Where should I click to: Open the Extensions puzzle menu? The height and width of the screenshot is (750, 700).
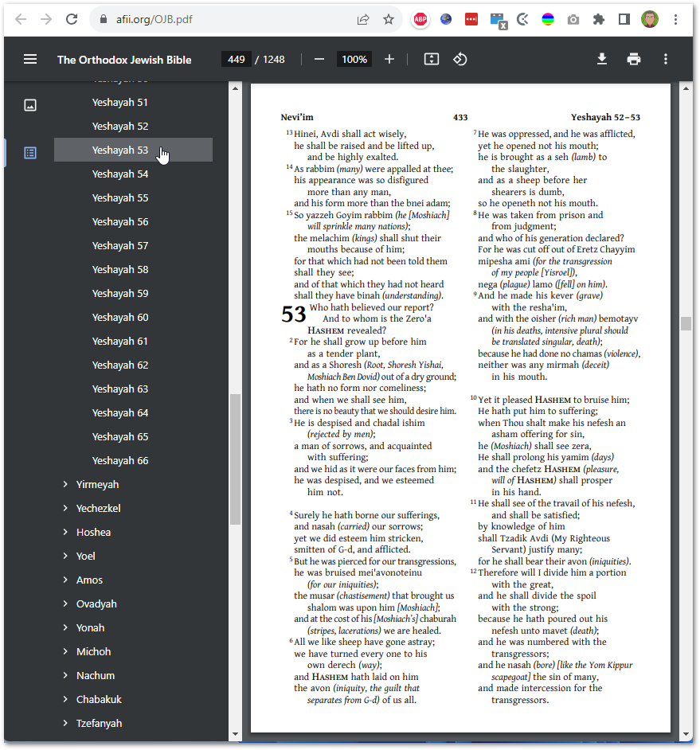coord(599,19)
